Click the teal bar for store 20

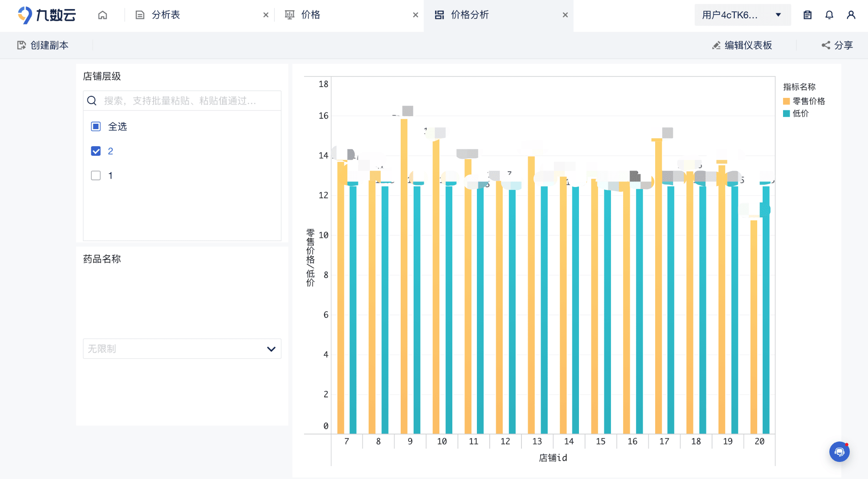click(766, 310)
